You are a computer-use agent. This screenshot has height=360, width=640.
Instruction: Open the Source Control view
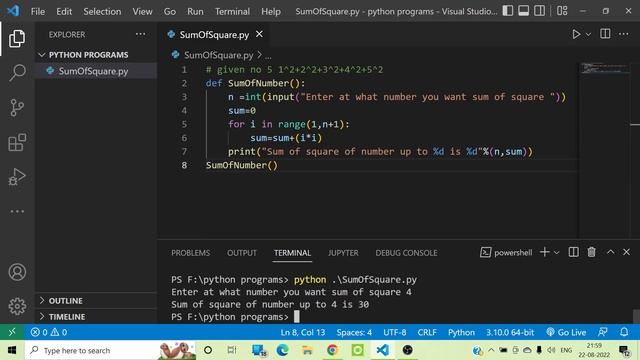click(17, 108)
